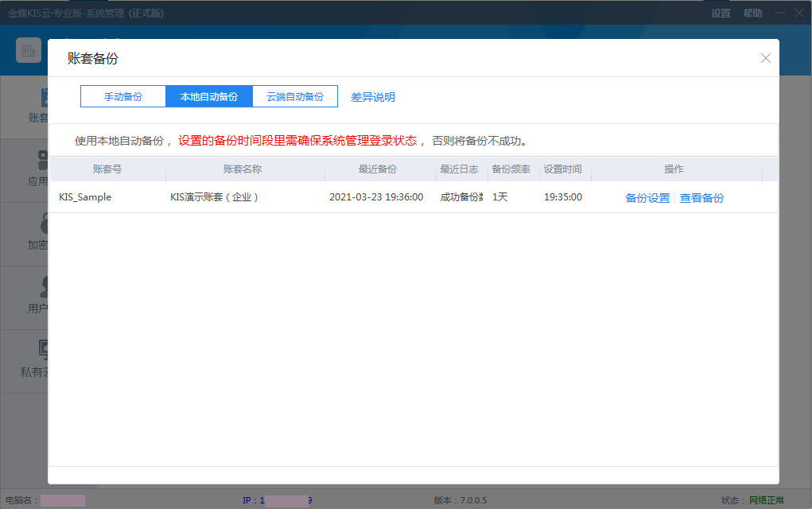Click the 电脑名 status entry
The height and width of the screenshot is (509, 812).
point(45,500)
